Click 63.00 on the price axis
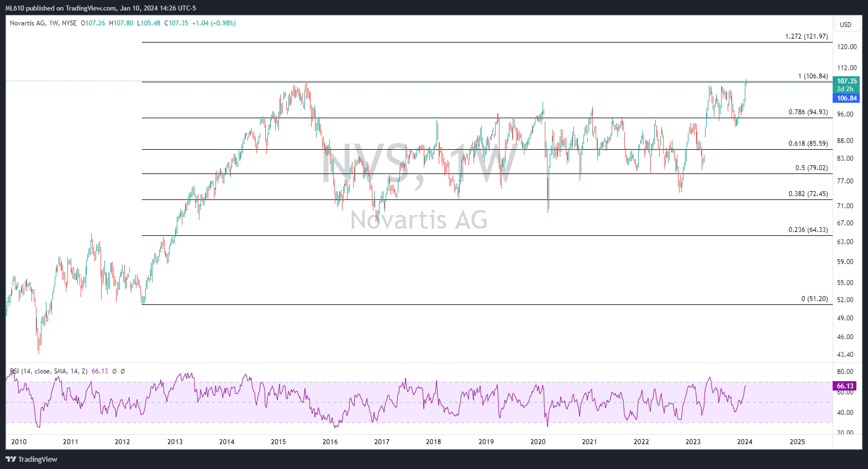This screenshot has height=469, width=868. pos(845,242)
